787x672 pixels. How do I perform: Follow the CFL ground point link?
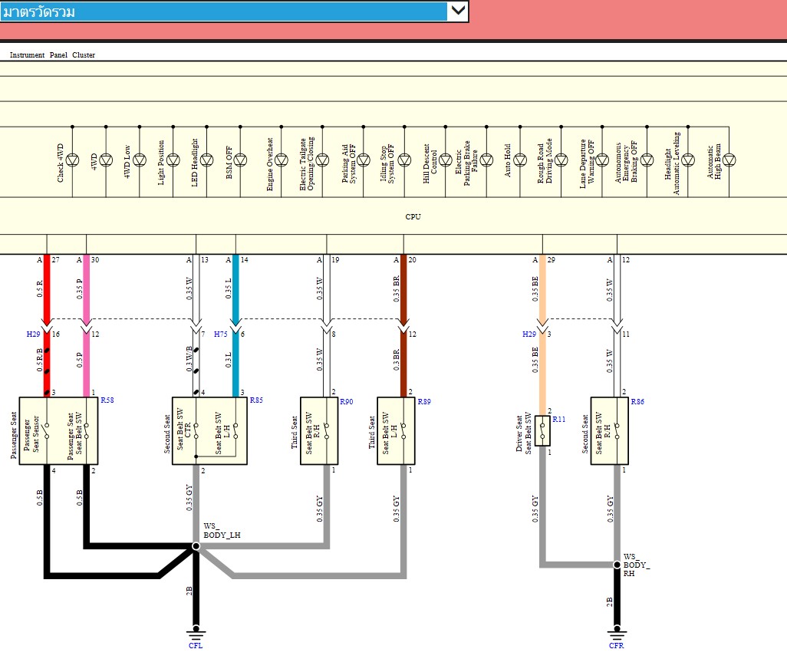[x=196, y=646]
